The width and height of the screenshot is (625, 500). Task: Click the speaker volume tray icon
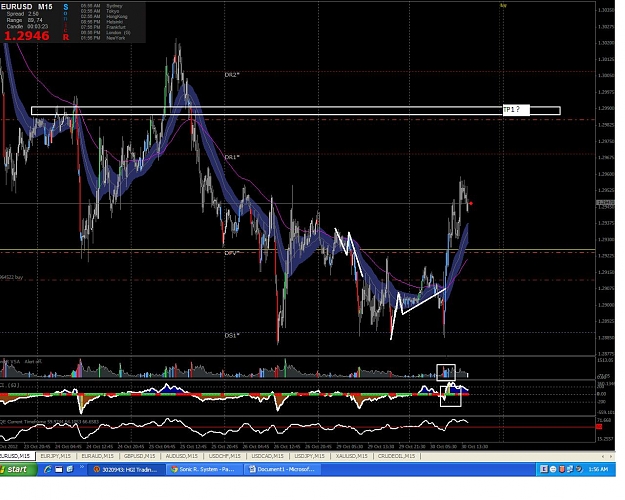point(579,469)
